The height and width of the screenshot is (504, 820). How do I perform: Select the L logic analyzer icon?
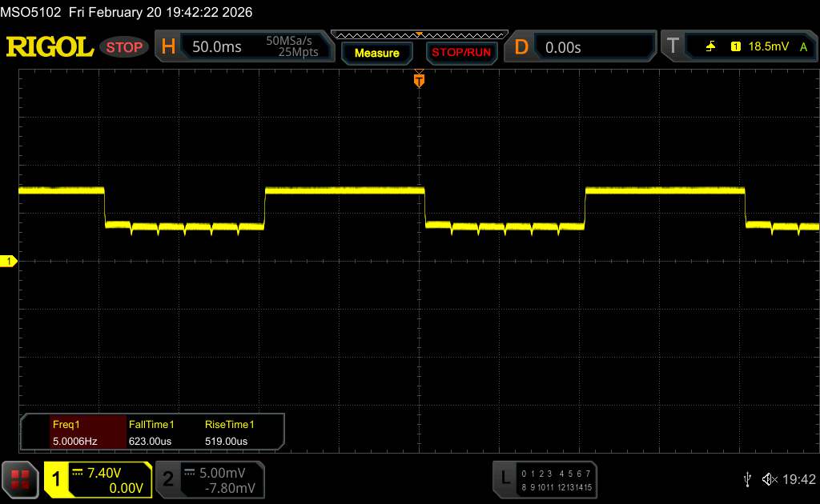[x=504, y=478]
